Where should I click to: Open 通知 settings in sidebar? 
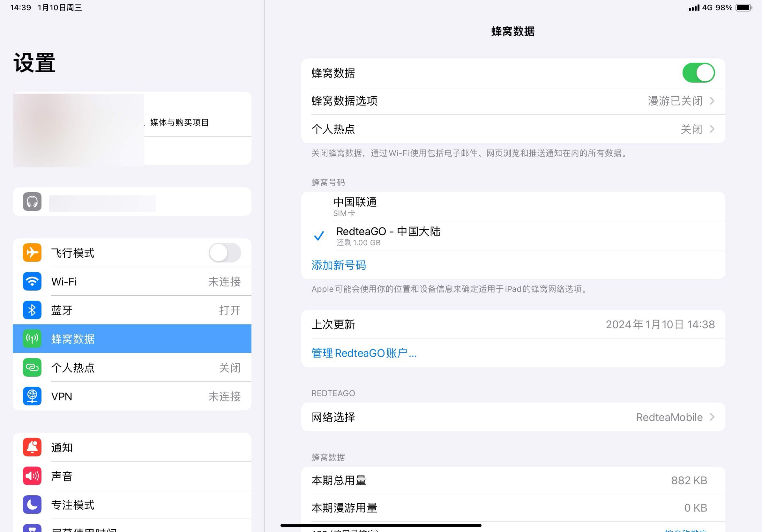coord(132,447)
